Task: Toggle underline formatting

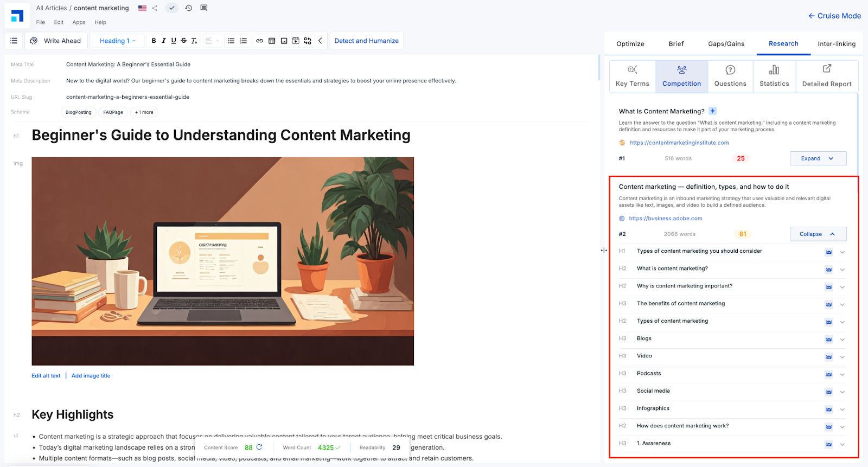Action: (174, 41)
